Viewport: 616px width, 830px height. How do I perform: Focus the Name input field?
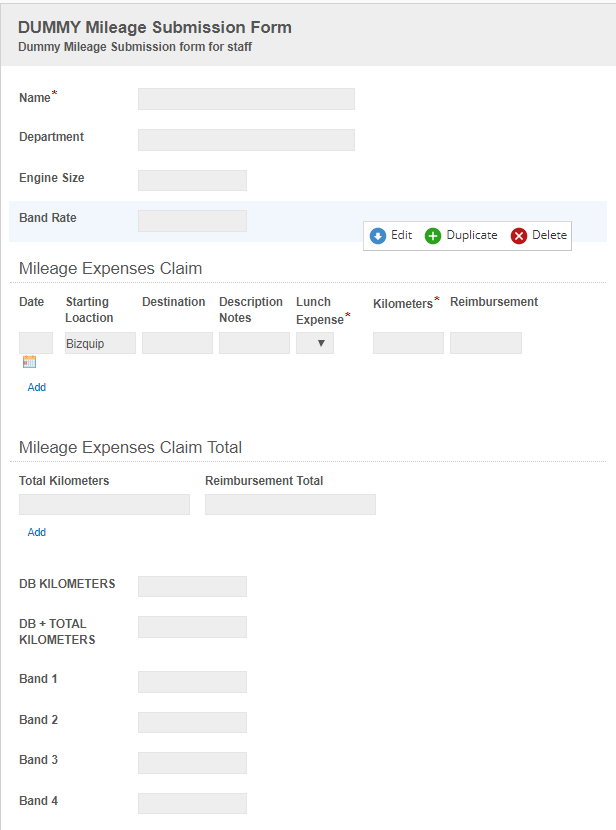[x=246, y=99]
